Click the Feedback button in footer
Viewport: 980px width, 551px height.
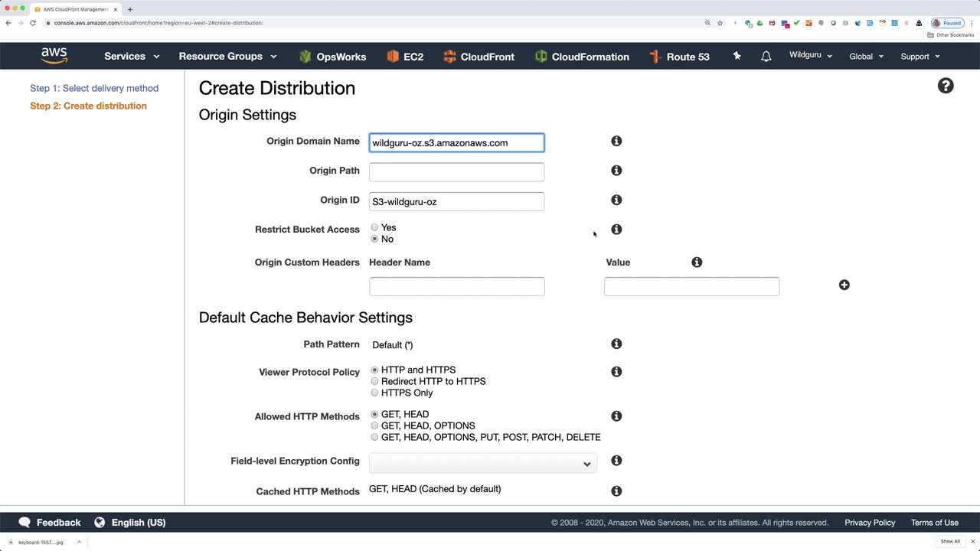tap(50, 523)
